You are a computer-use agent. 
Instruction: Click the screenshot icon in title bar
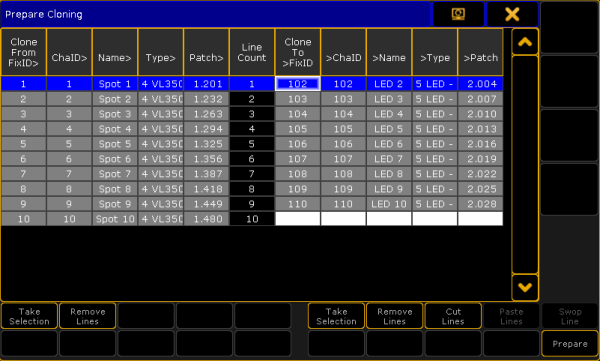458,14
